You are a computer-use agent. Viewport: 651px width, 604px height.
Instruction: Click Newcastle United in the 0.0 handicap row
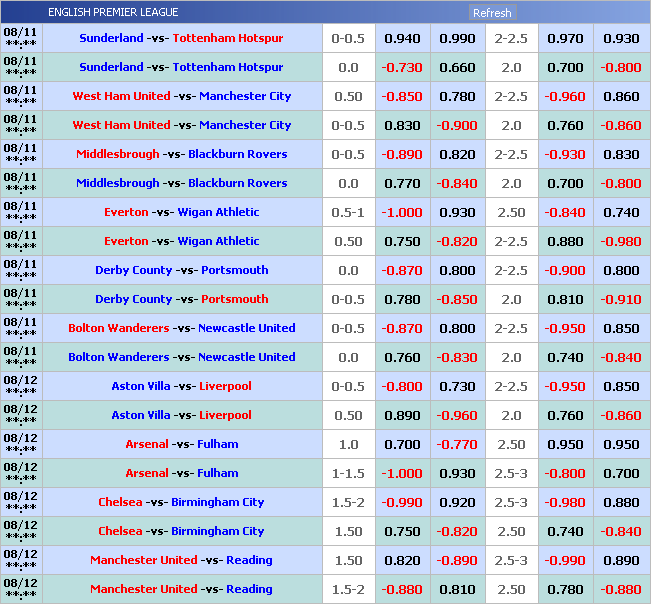pos(246,357)
